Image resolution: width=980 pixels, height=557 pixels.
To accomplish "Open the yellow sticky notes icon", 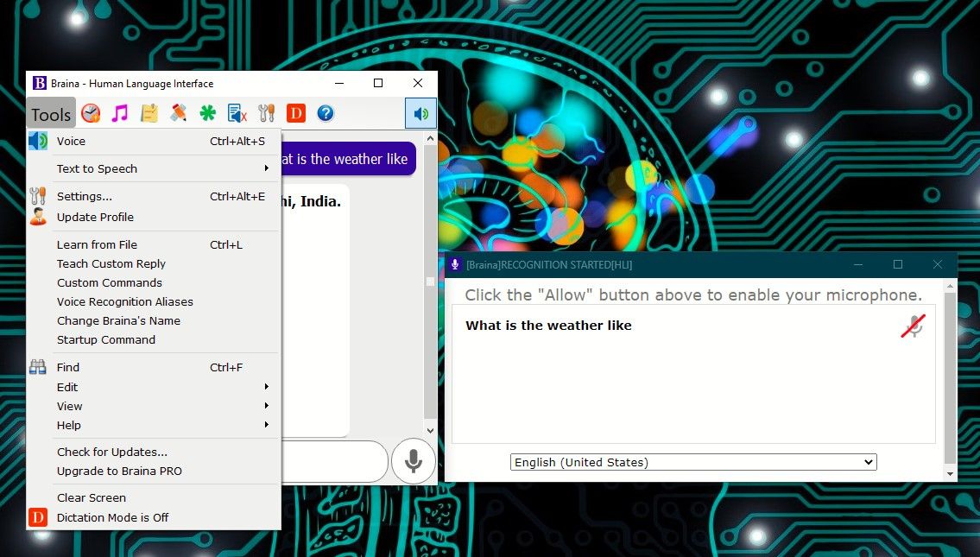I will (x=149, y=113).
